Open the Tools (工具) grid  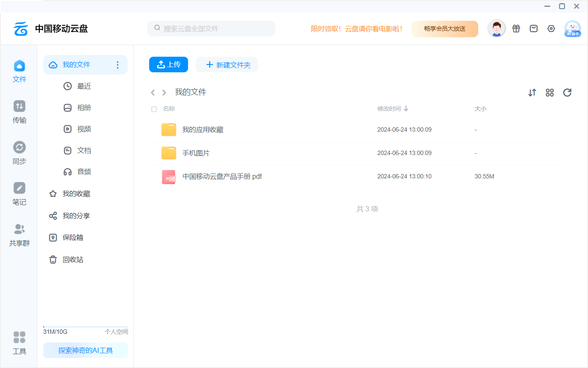[19, 343]
